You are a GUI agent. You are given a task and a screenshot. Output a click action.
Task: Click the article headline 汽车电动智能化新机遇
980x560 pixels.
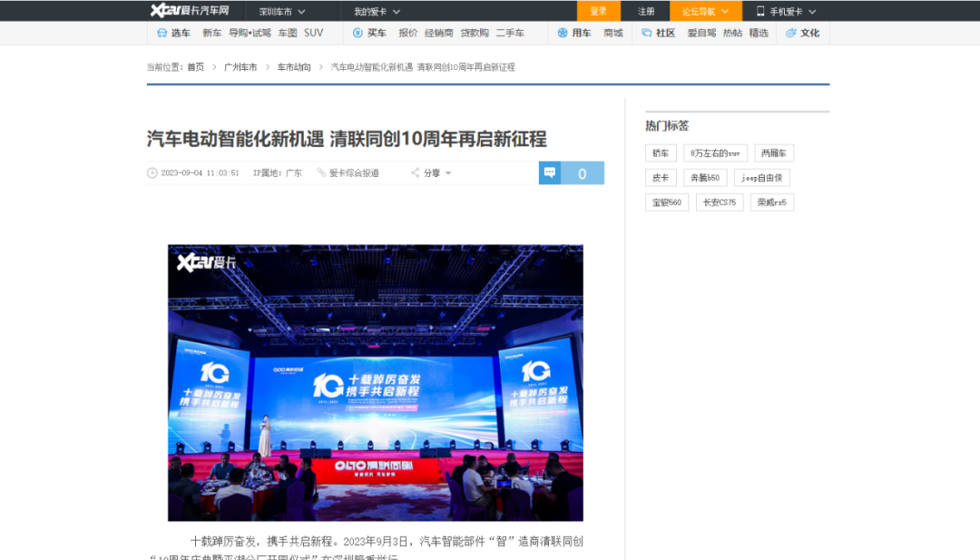click(347, 139)
